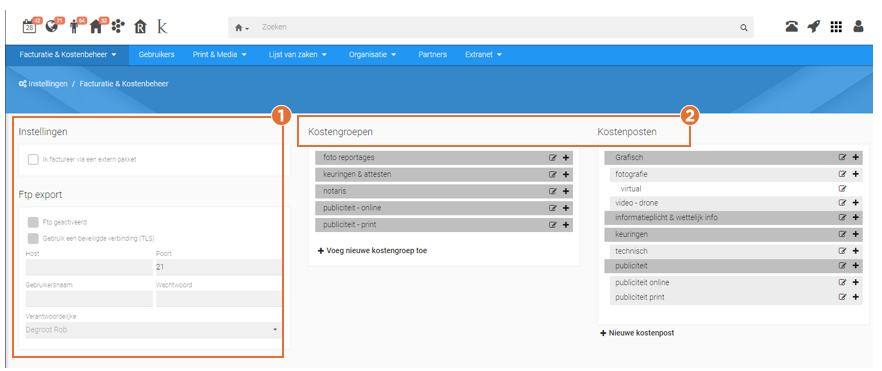Click Facturatie & Kostenbeheer breadcrumb

(124, 83)
